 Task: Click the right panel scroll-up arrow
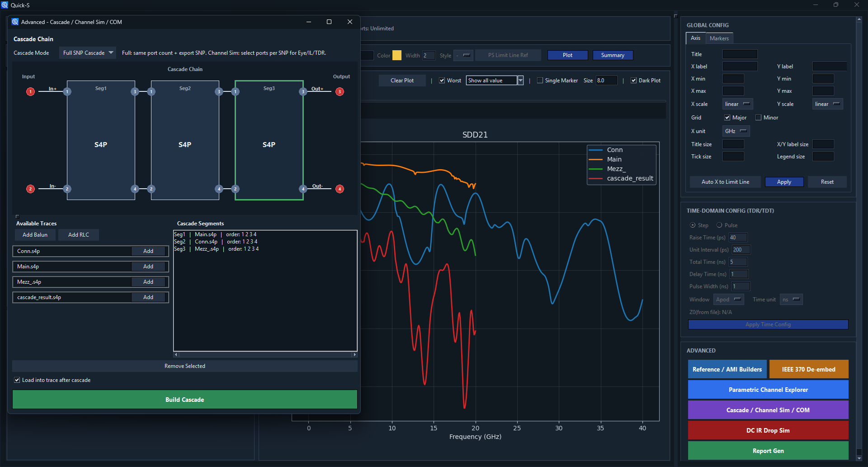(x=859, y=19)
